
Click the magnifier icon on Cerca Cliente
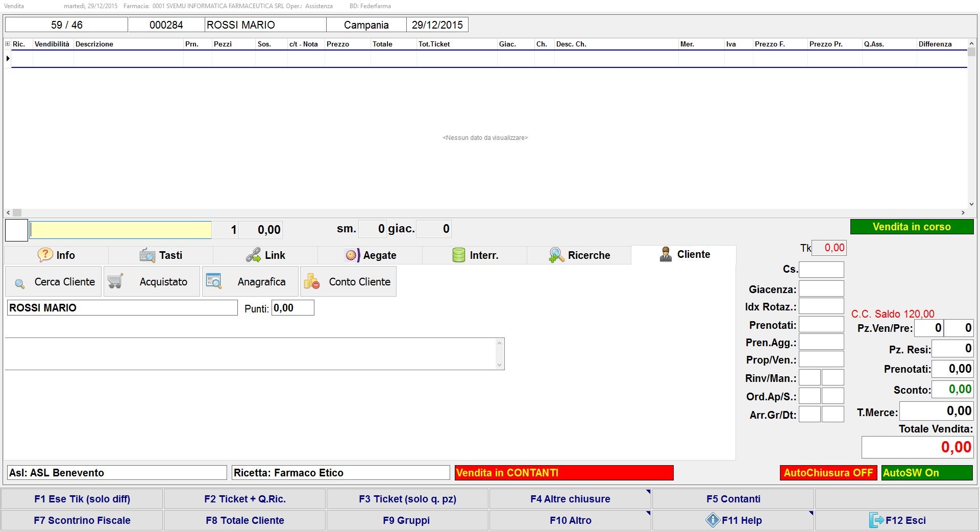[x=20, y=283]
